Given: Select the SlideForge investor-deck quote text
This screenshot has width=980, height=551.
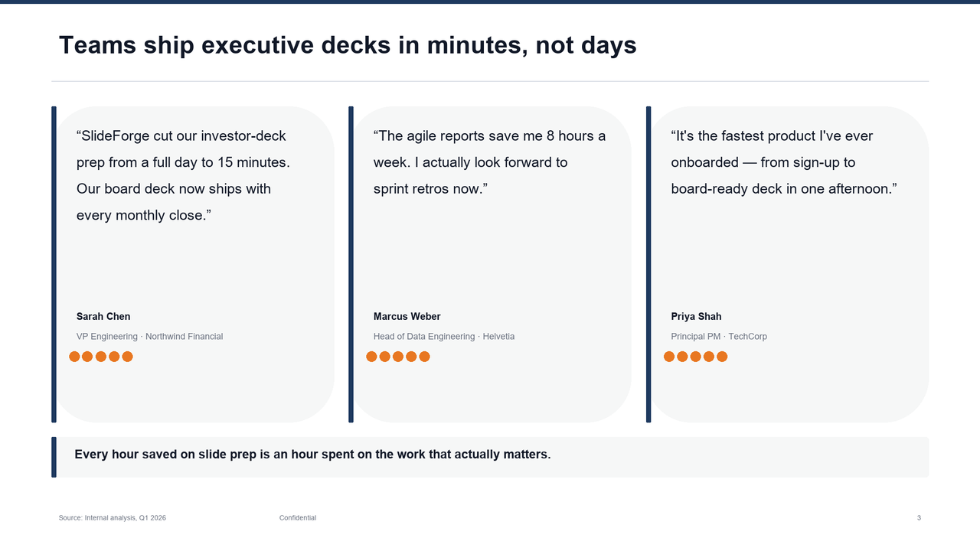Looking at the screenshot, I should pyautogui.click(x=183, y=175).
